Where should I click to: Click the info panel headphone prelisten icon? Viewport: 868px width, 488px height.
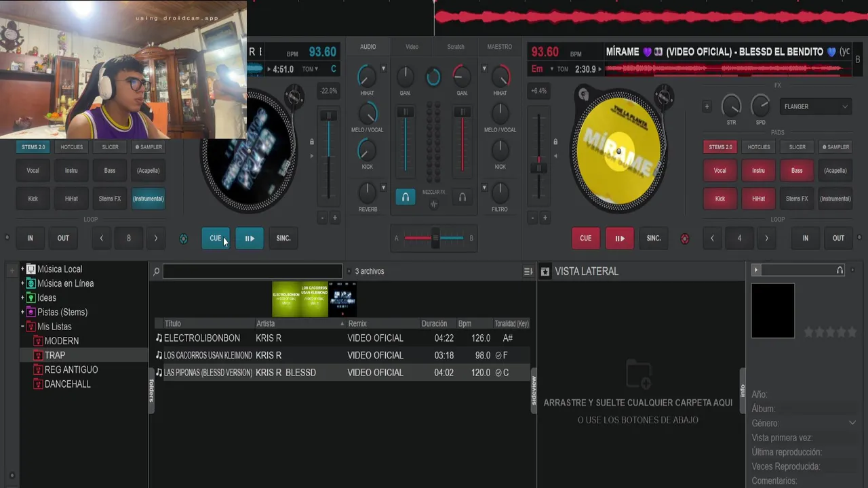click(840, 270)
